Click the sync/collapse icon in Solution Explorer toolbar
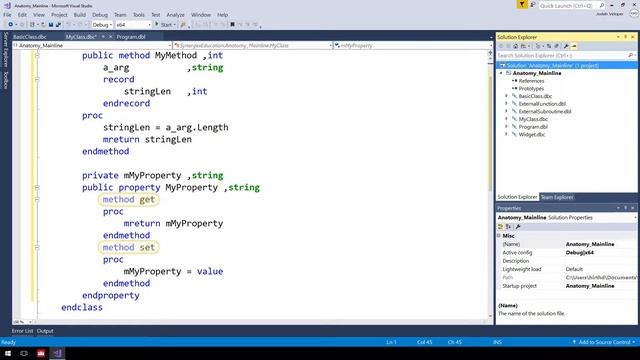Viewport: 640px width, 360px height. (549, 46)
